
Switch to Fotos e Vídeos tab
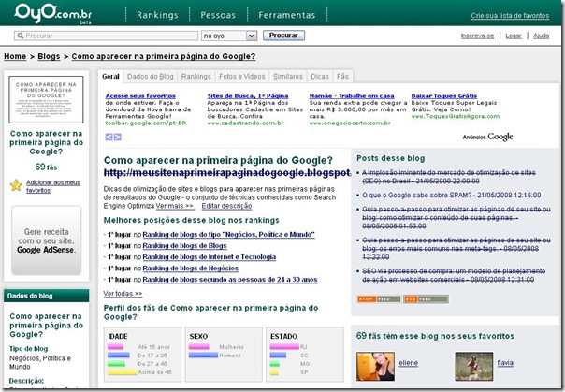[x=241, y=77]
